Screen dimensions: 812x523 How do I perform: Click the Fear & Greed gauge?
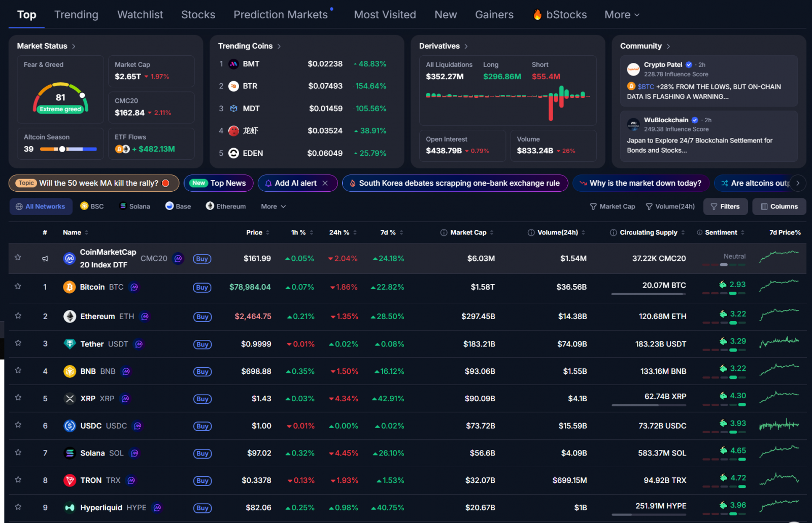tap(60, 98)
